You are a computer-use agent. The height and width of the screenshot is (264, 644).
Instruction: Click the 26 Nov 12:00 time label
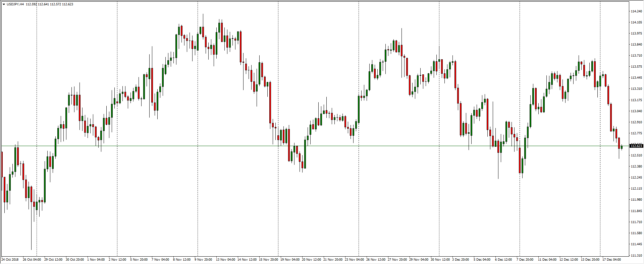pos(376,260)
